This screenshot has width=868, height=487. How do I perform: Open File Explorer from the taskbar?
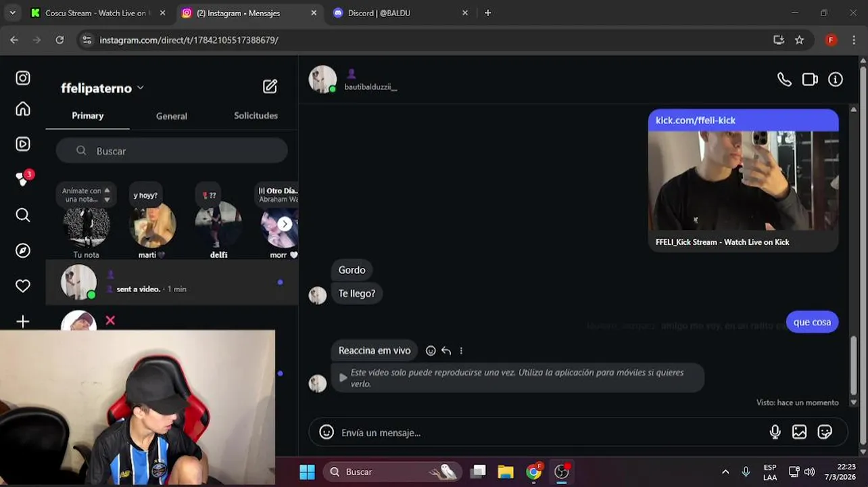(x=506, y=471)
